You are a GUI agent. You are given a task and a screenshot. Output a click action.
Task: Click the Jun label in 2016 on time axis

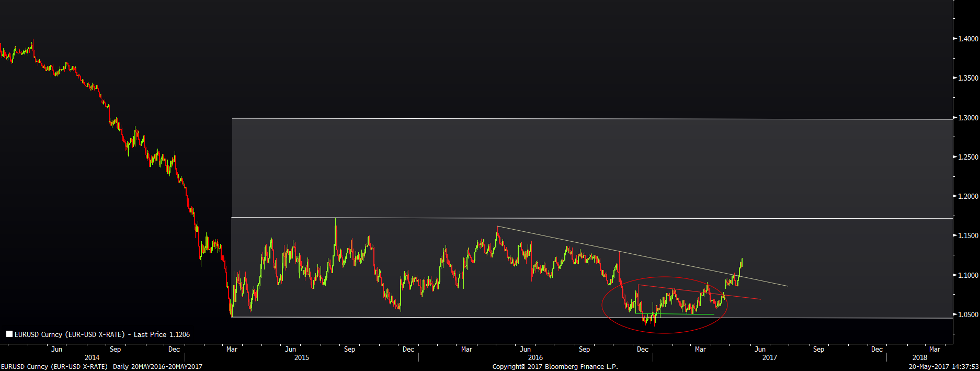click(525, 349)
